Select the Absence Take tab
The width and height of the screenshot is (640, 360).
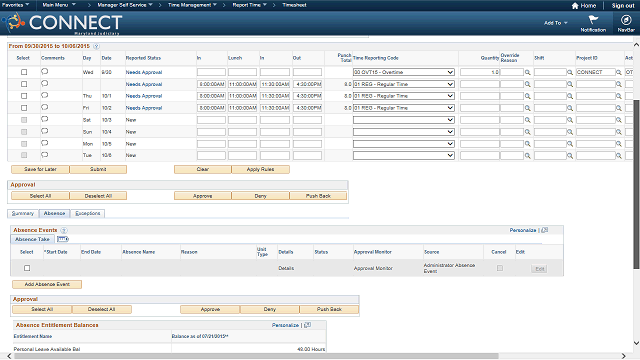click(32, 239)
